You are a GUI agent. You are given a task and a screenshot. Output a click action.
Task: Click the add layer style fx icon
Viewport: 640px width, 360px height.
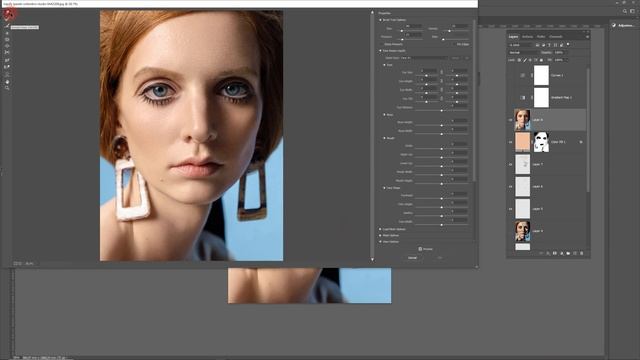(x=548, y=253)
